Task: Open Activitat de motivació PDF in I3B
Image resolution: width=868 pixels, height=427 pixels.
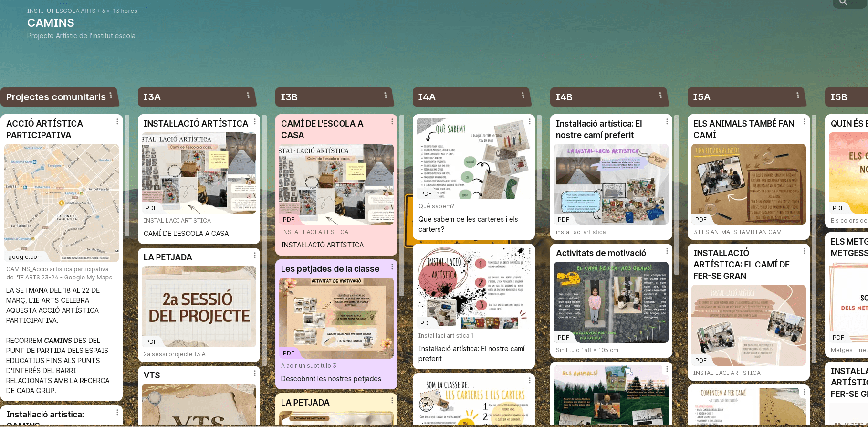Action: click(336, 318)
